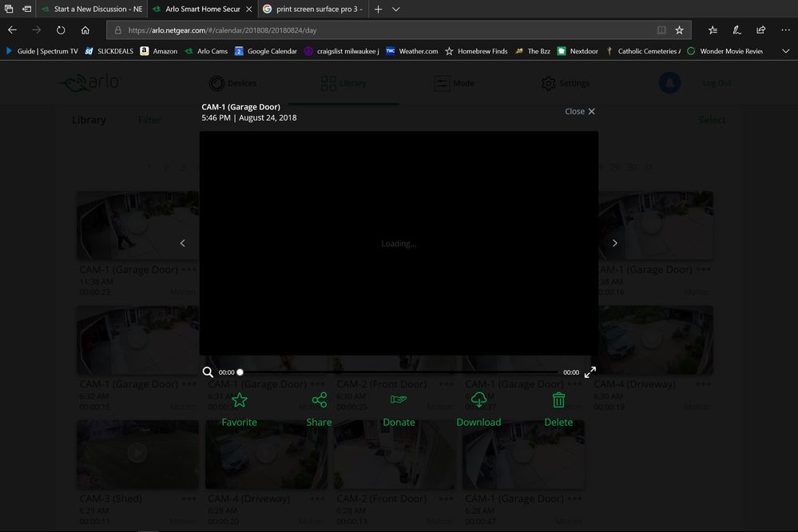Switch to the print screen surface pro tab
Image resolution: width=798 pixels, height=532 pixels.
(x=312, y=9)
